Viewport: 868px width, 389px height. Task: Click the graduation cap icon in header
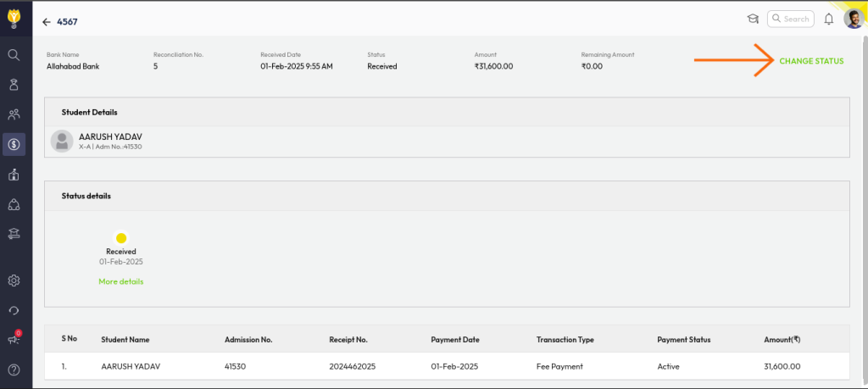pyautogui.click(x=753, y=19)
